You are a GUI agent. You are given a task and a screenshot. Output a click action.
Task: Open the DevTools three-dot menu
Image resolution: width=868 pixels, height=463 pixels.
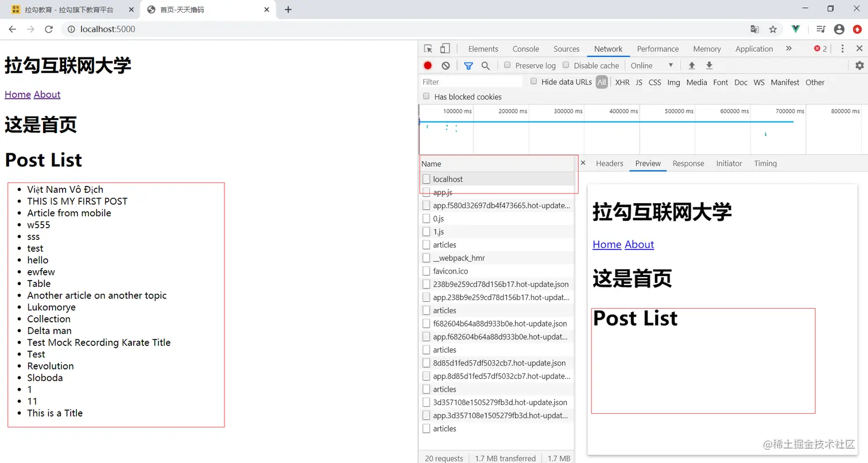click(x=842, y=49)
